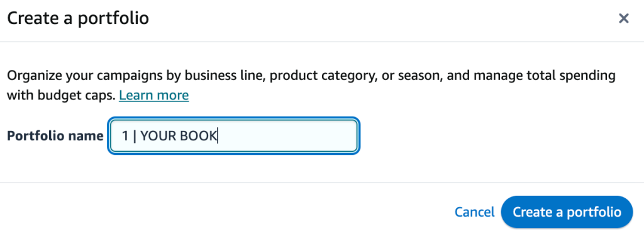Focus the text box containing YOUR BOOK
Image resolution: width=644 pixels, height=238 pixels.
(234, 136)
